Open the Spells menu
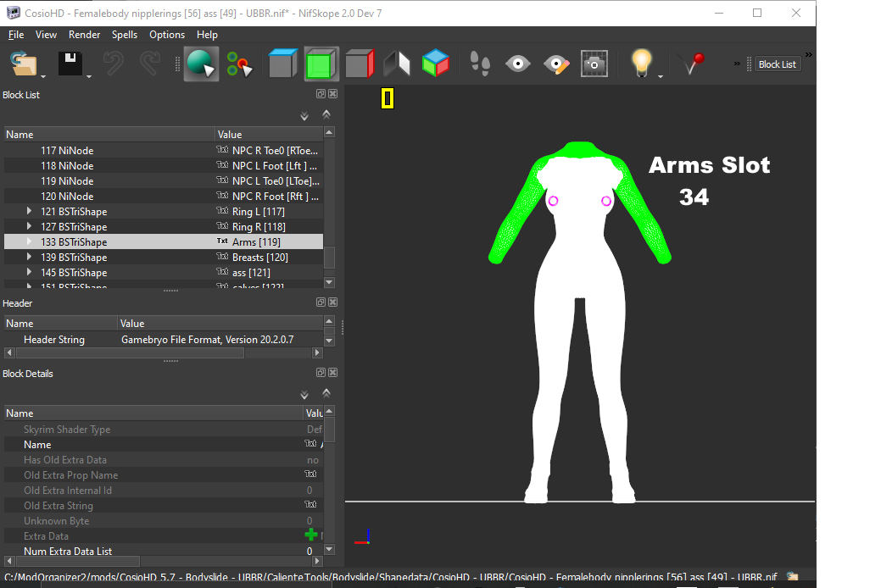The height and width of the screenshot is (588, 881). point(124,35)
